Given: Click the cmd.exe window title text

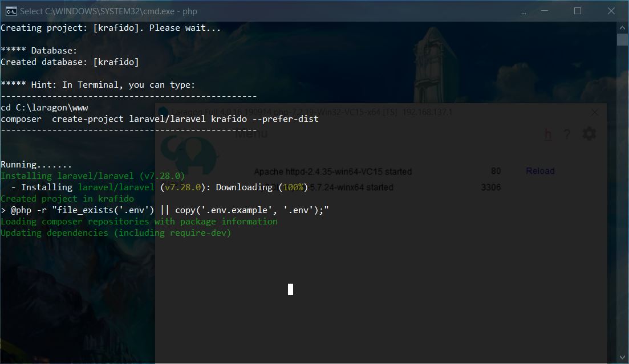Looking at the screenshot, I should 108,11.
